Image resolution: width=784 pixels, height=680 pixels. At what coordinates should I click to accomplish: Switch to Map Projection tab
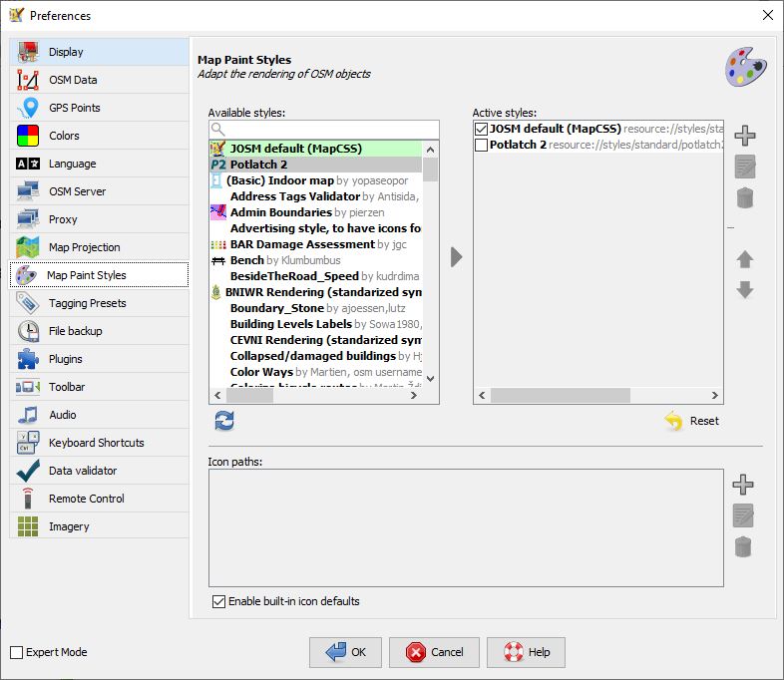(99, 247)
